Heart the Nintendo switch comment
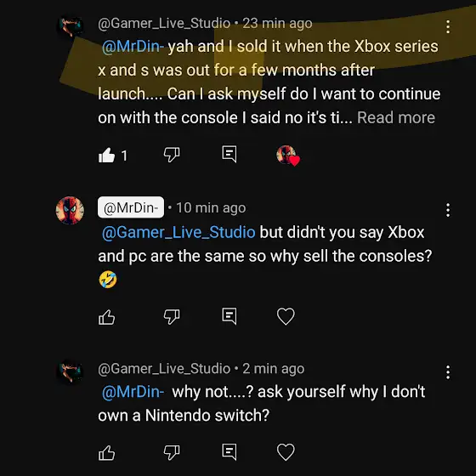 (286, 452)
